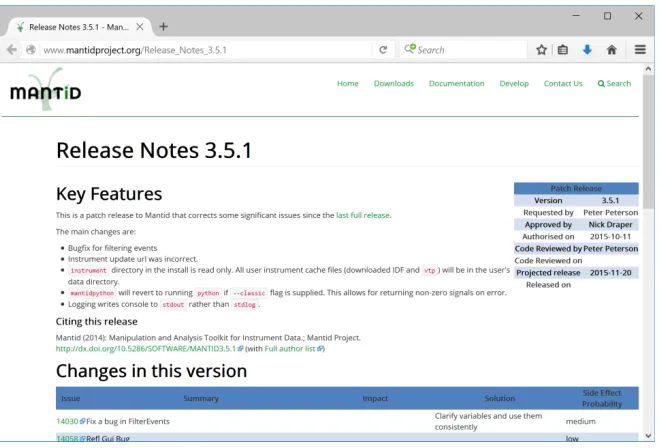This screenshot has width=662, height=448.
Task: Click the site Search link with magnifier
Action: 614,84
